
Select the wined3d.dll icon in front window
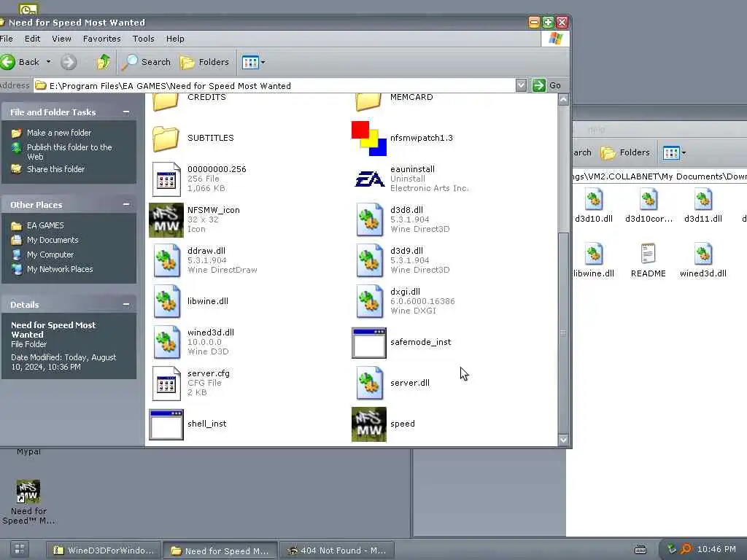pyautogui.click(x=166, y=343)
